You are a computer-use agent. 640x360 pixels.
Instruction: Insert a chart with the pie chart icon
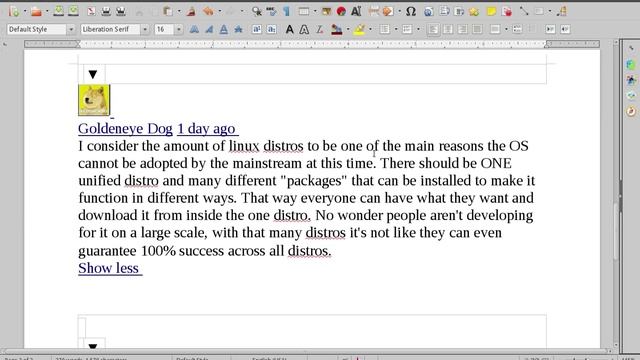(341, 11)
